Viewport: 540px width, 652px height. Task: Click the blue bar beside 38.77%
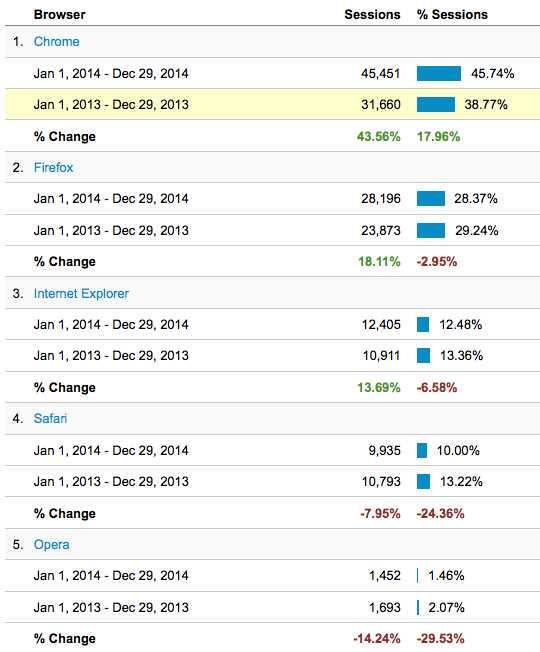coord(436,104)
